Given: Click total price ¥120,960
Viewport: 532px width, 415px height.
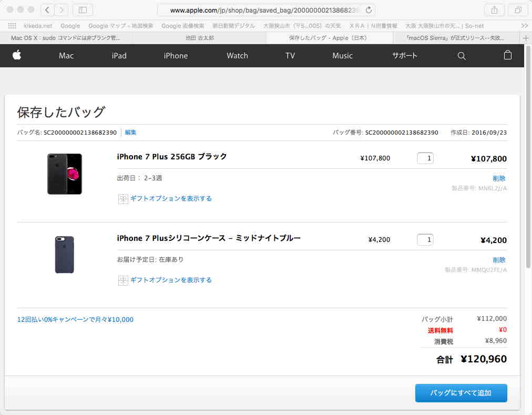Looking at the screenshot, I should (x=484, y=359).
